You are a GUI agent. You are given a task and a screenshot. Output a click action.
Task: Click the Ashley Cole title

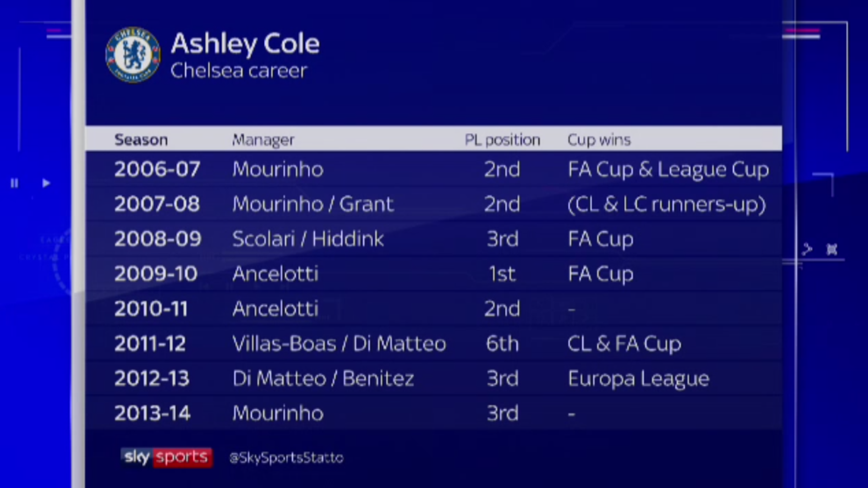[x=245, y=44]
